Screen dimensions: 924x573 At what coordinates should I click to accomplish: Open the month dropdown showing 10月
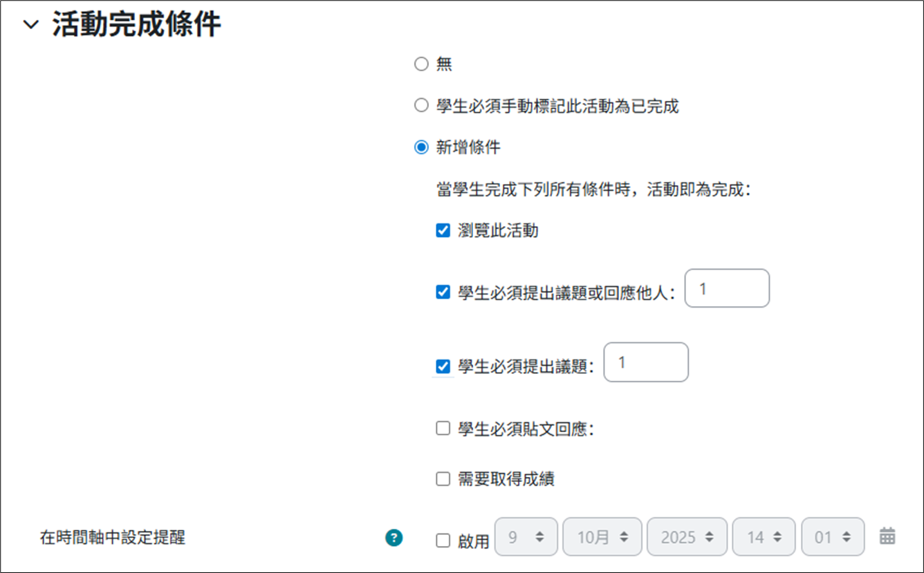point(602,537)
